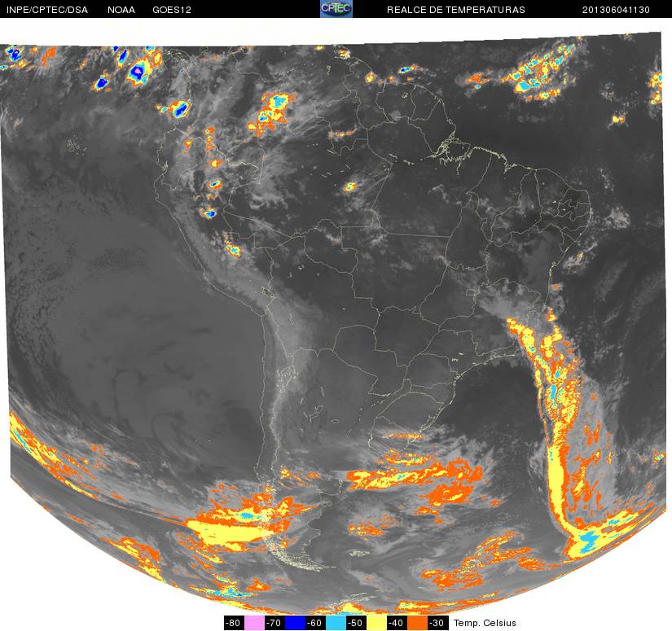Click the -50 legend value
Screen dimensions: 672x631
pyautogui.click(x=357, y=623)
